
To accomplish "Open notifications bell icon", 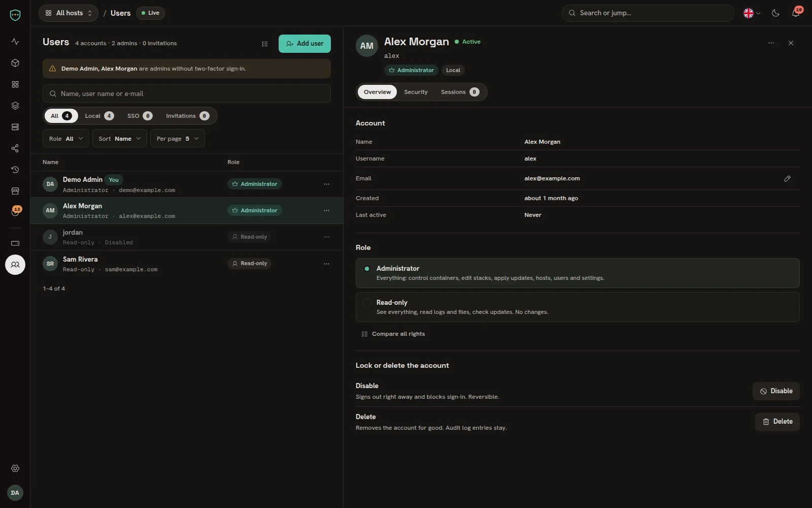I will click(x=796, y=13).
